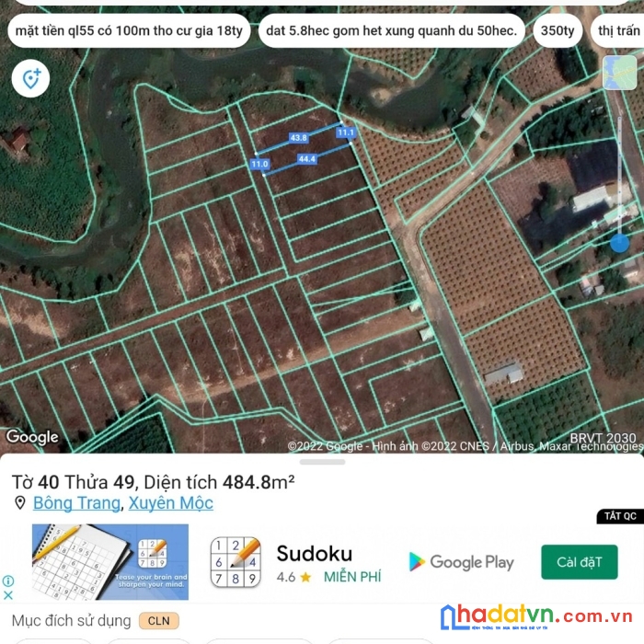Click the 11.0 dimension label
Image resolution: width=644 pixels, height=644 pixels.
point(259,165)
